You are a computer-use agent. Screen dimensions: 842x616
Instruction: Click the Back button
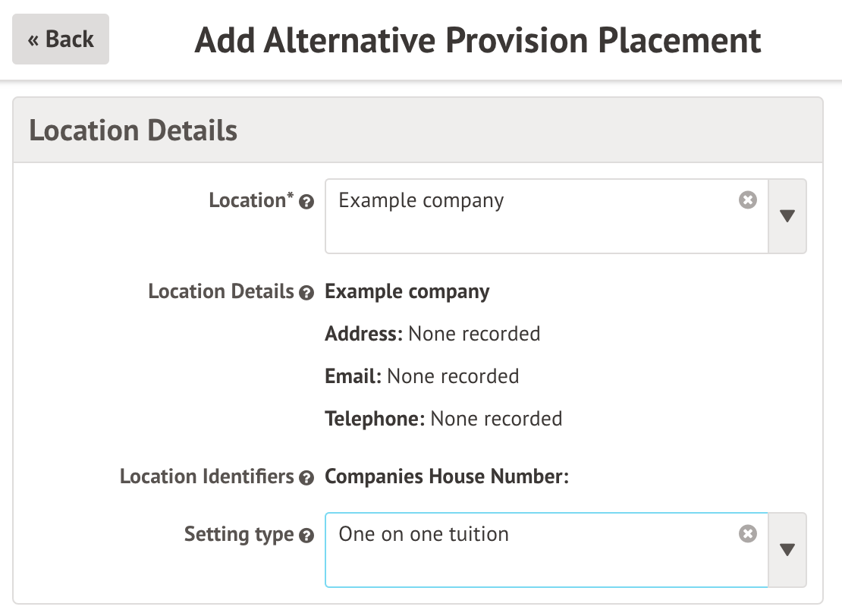pos(61,39)
